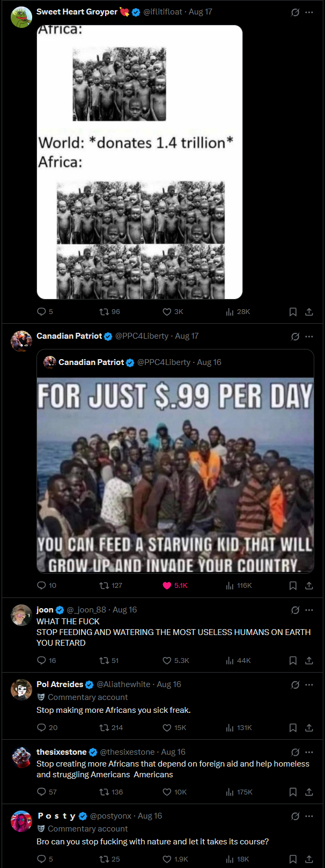Unlike the Canadian Patriot post with 5.1K likes
The height and width of the screenshot is (868, 325).
tap(167, 586)
